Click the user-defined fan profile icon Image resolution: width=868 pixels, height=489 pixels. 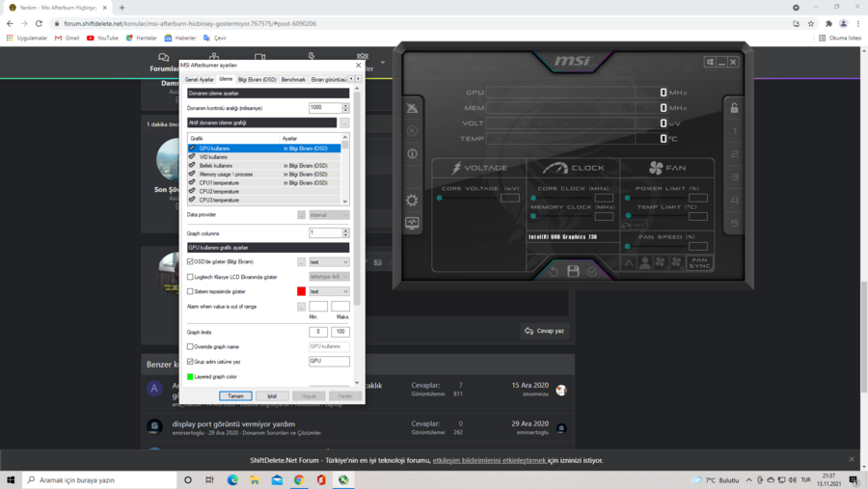click(x=645, y=263)
